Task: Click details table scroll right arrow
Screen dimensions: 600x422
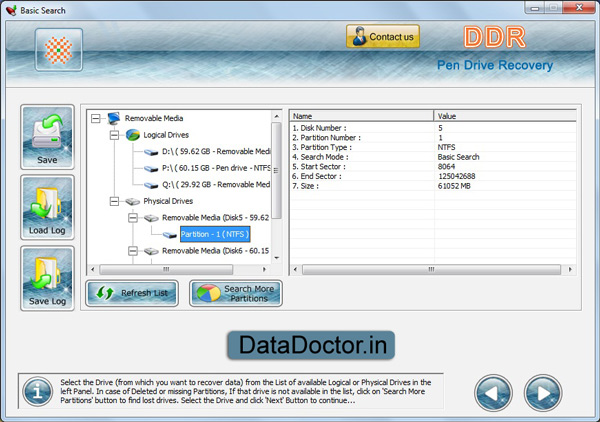Action: (570, 269)
